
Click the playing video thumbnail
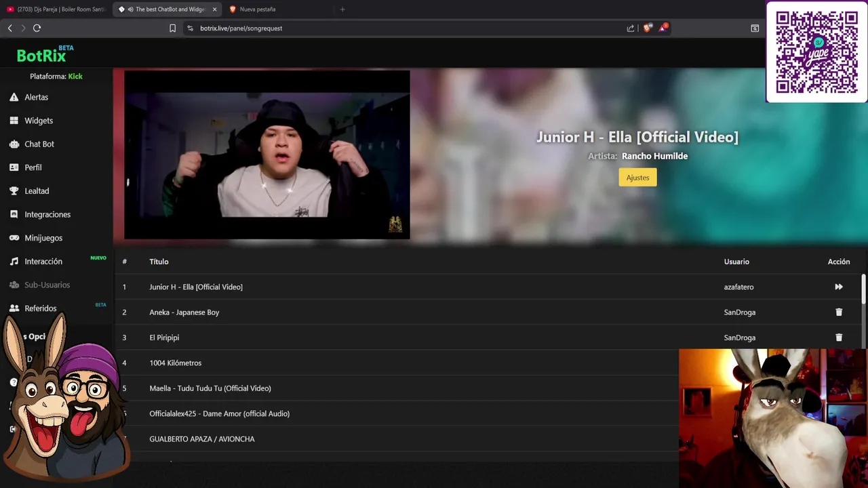point(267,155)
